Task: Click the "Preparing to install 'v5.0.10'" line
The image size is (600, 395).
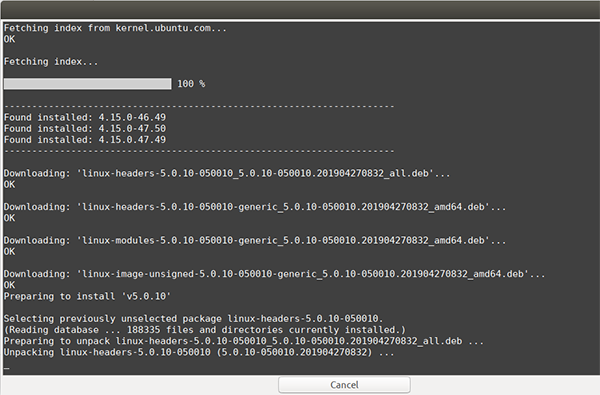Action: pos(87,296)
